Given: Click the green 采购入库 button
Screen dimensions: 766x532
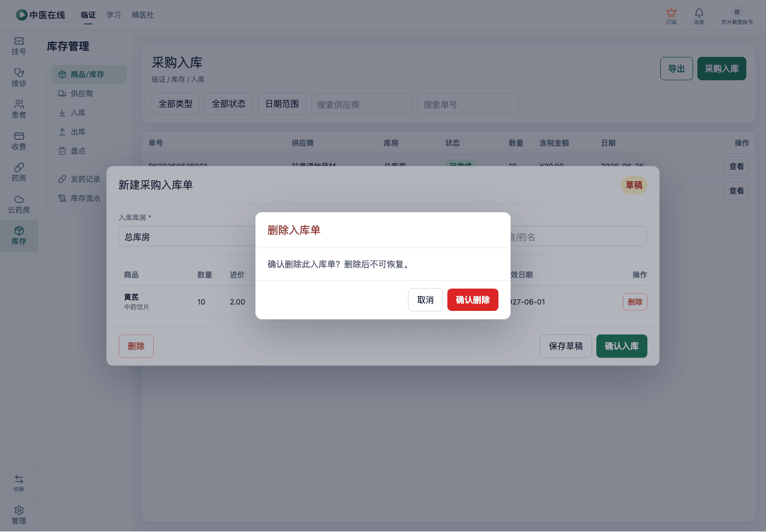Looking at the screenshot, I should point(722,69).
